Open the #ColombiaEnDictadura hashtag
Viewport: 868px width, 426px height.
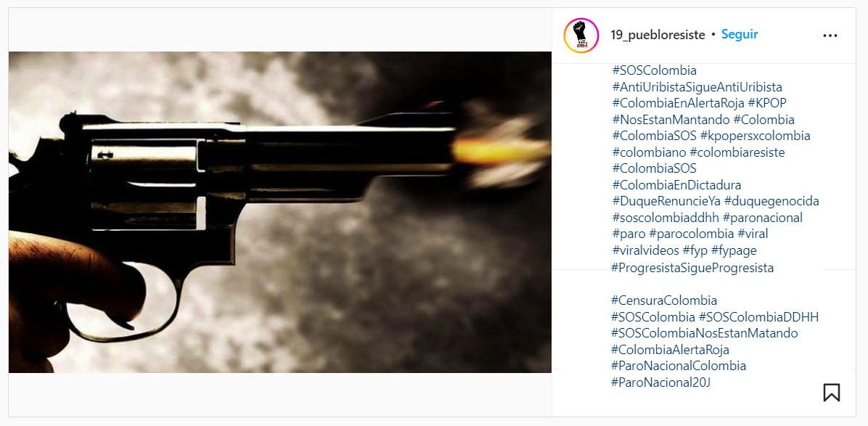point(676,184)
